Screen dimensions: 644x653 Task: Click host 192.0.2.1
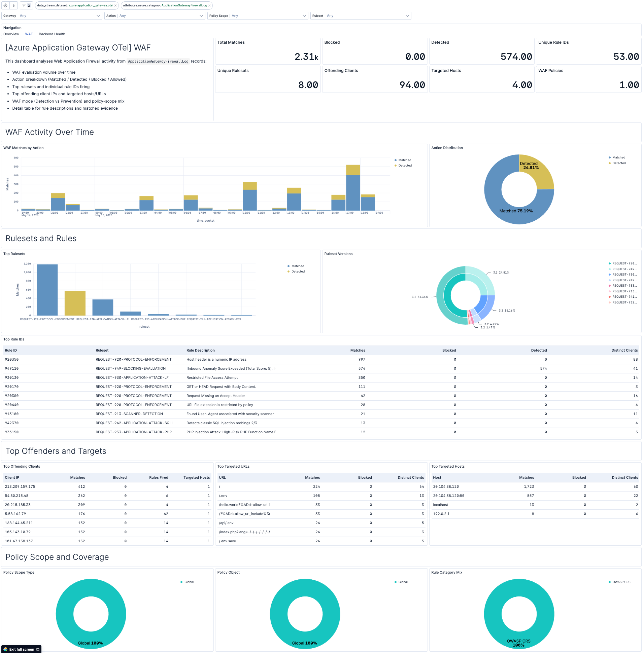tap(441, 514)
